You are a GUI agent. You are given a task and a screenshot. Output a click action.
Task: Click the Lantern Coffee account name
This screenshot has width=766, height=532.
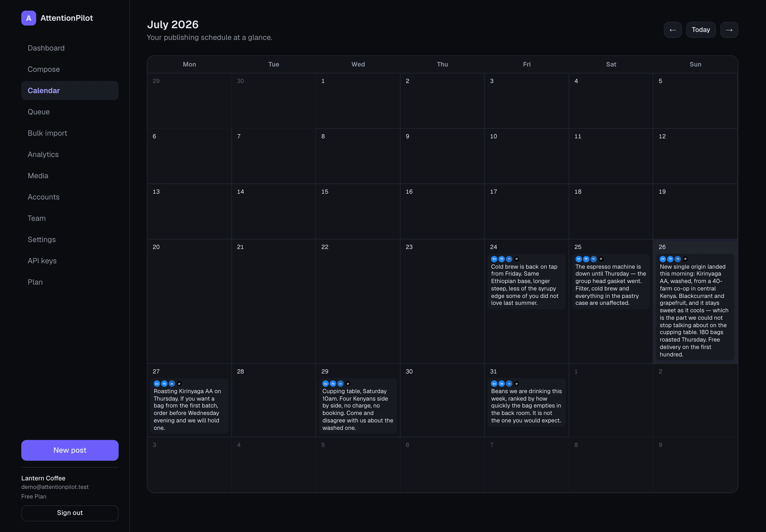coord(43,478)
